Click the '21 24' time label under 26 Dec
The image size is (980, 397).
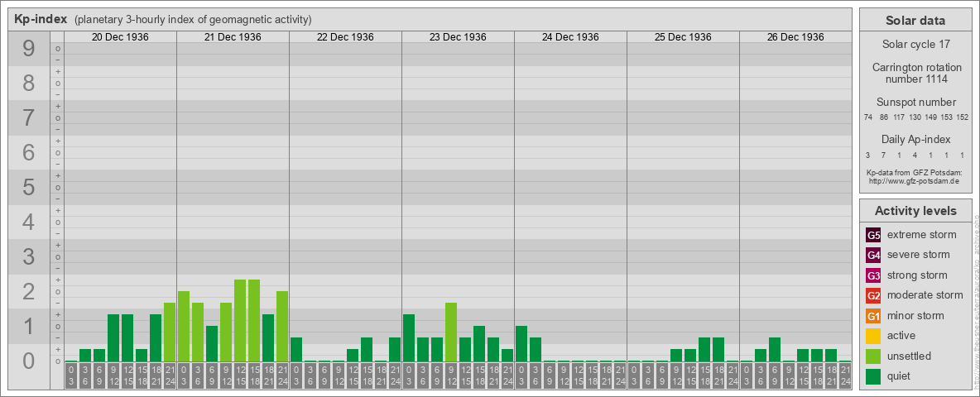coord(845,376)
